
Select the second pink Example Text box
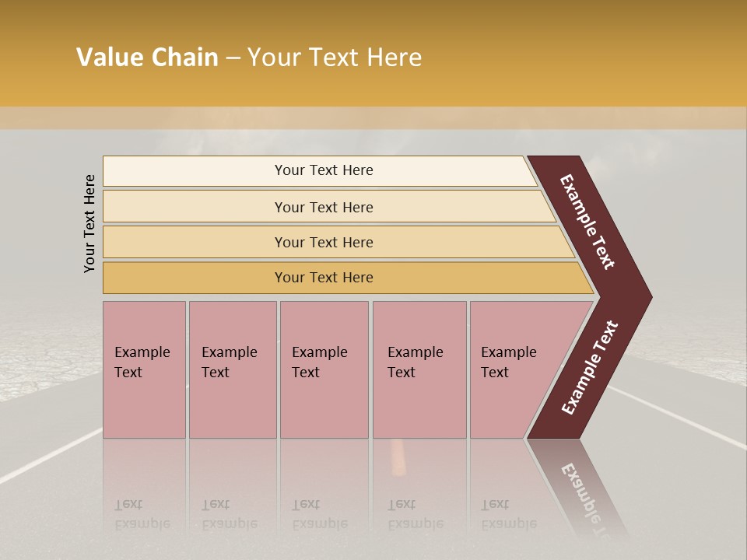tap(232, 369)
